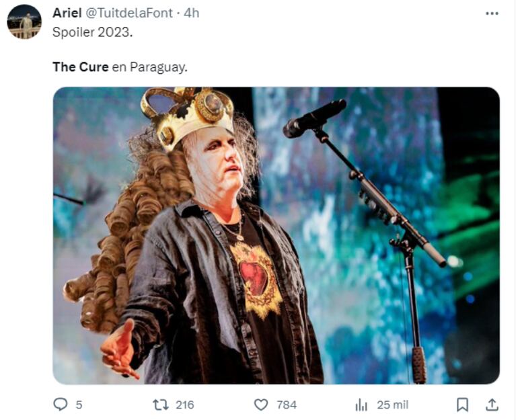Screen dimensions: 518x420
Task: Open the three-dot more options menu
Action: pyautogui.click(x=493, y=13)
